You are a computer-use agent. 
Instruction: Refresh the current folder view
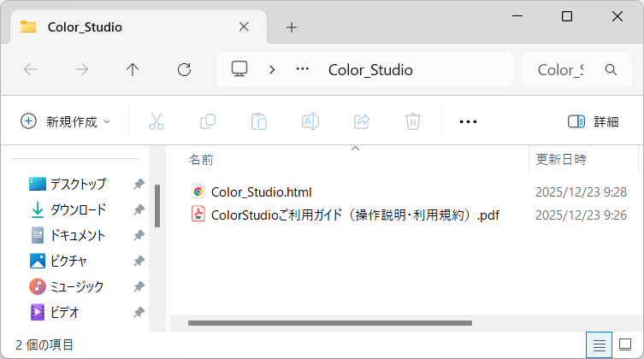(184, 70)
